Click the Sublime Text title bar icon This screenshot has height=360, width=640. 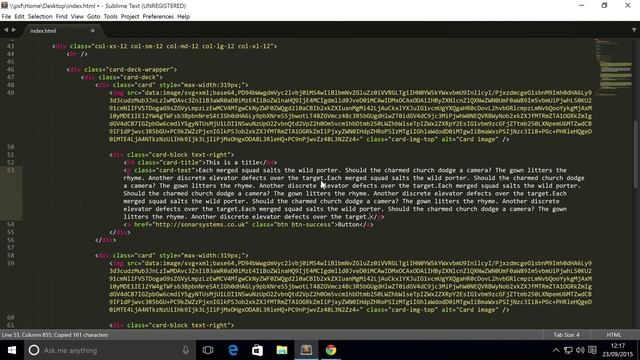4,5
